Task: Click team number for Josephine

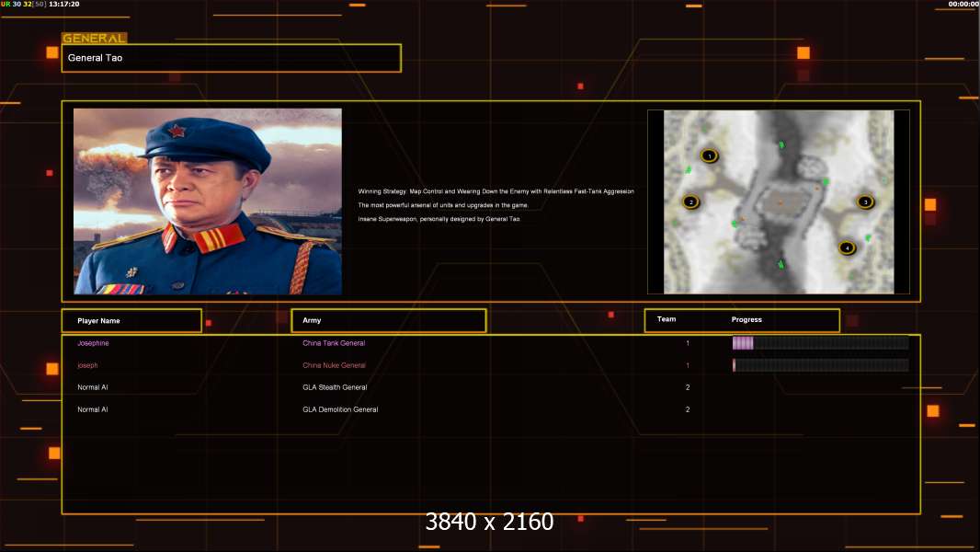Action: pos(688,343)
